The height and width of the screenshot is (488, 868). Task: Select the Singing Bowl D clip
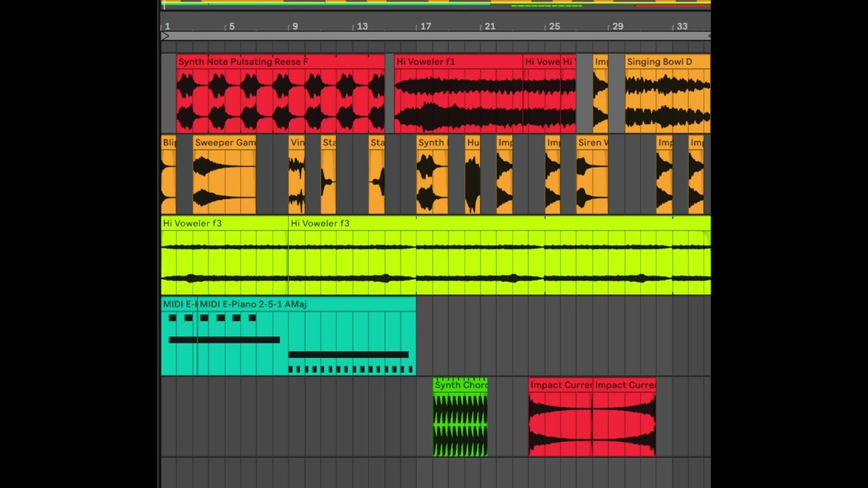tap(667, 94)
